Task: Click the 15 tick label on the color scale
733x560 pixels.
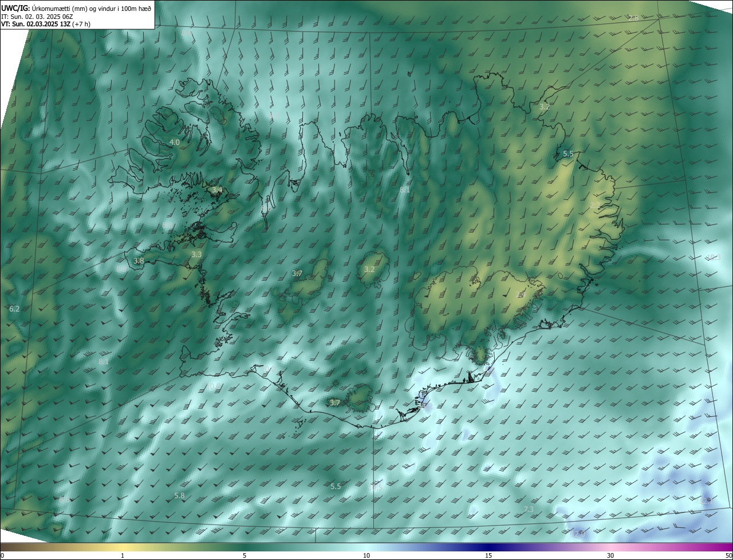Action: (x=488, y=555)
